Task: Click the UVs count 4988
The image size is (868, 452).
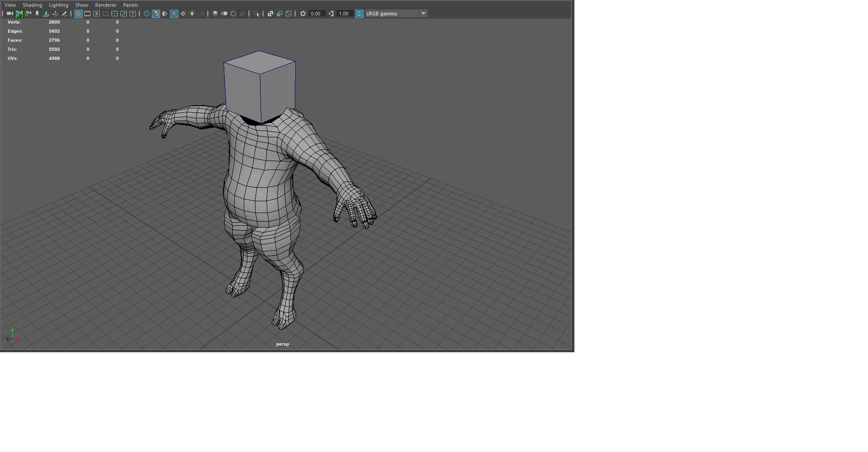Action: 54,58
